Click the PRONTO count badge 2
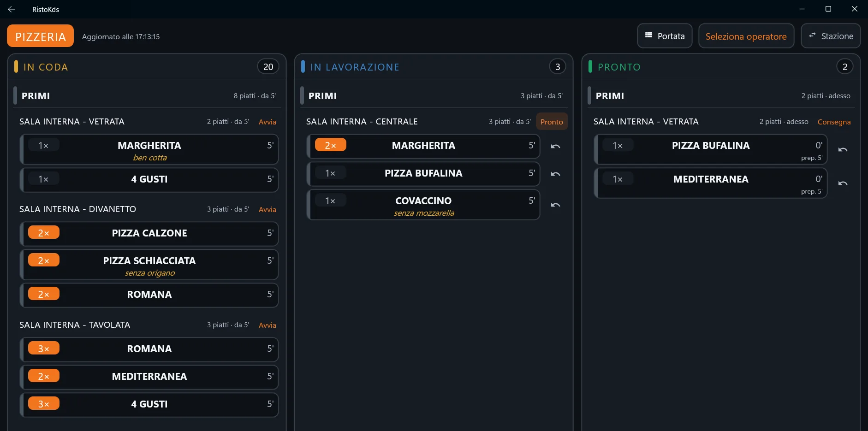 click(x=845, y=67)
